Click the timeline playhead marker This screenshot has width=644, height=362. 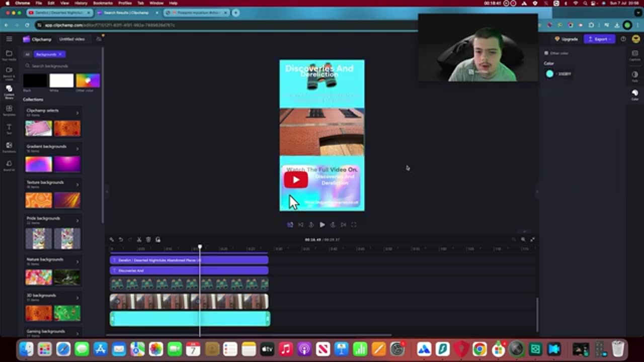(x=200, y=247)
